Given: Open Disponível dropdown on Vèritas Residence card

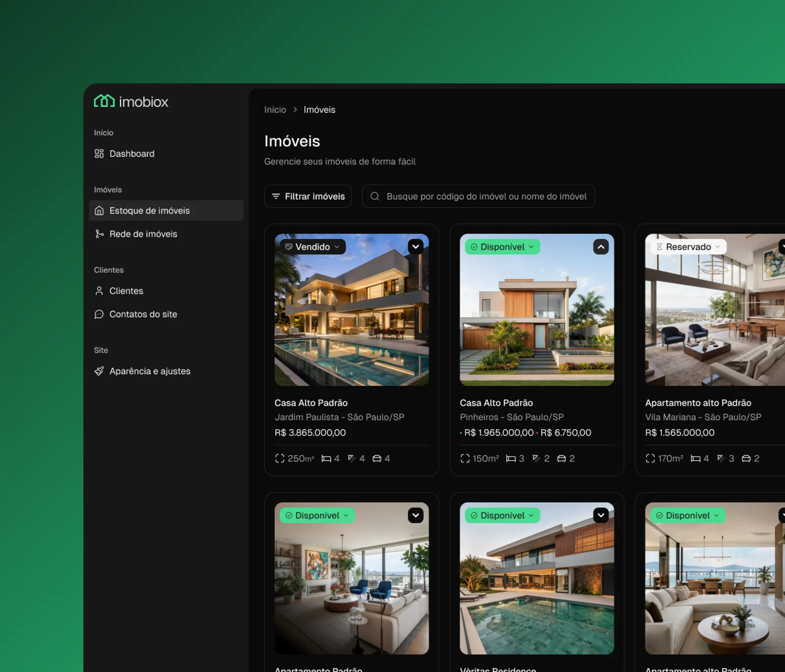Looking at the screenshot, I should pyautogui.click(x=502, y=516).
